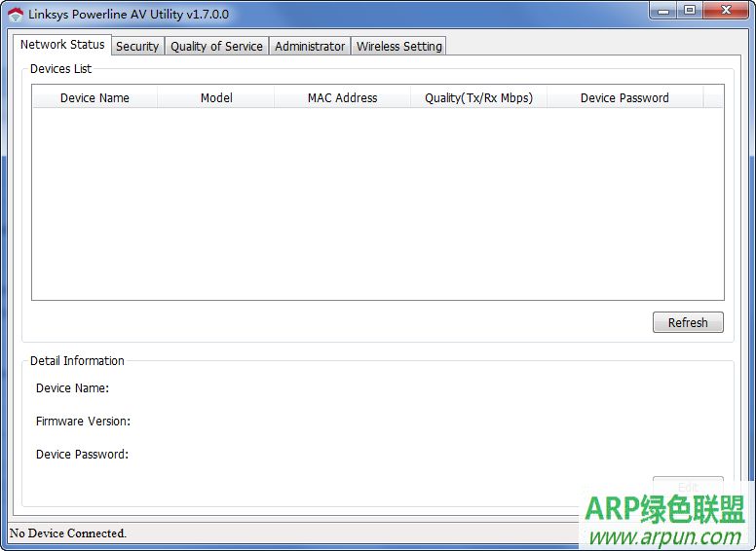The image size is (756, 551).
Task: Click the Device Password column header
Action: pos(624,97)
